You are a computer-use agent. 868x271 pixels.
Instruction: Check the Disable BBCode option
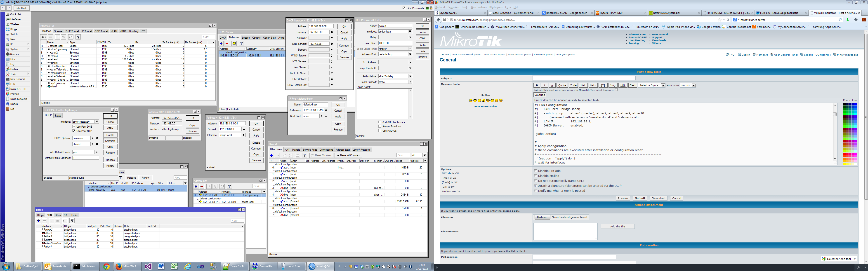click(x=535, y=171)
